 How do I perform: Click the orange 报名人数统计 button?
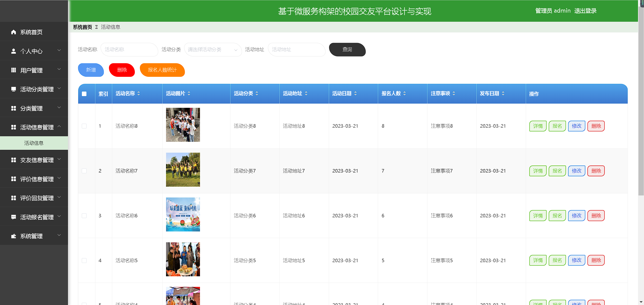(x=162, y=70)
